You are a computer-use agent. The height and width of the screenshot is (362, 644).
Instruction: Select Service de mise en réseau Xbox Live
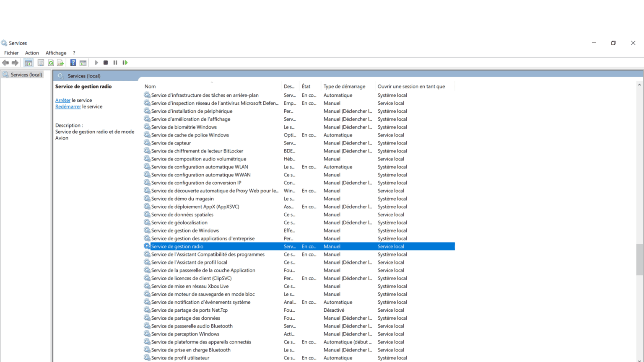pyautogui.click(x=190, y=286)
